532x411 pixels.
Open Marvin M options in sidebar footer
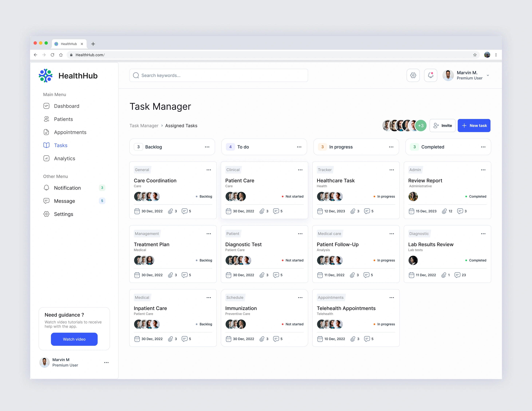coord(106,363)
